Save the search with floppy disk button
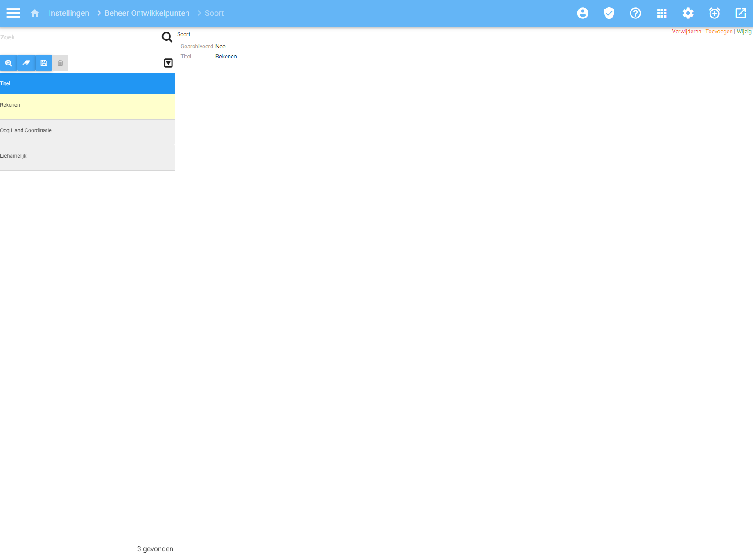Screen dimensions: 753x560 (x=43, y=63)
